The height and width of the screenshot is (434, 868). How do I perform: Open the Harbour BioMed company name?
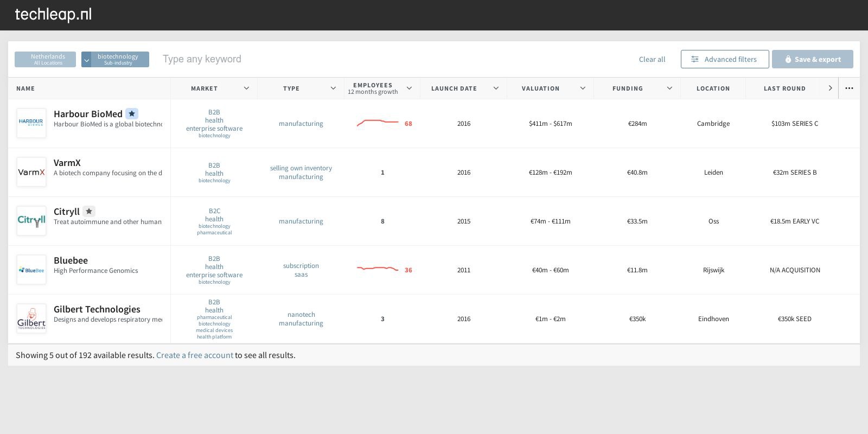coord(88,114)
